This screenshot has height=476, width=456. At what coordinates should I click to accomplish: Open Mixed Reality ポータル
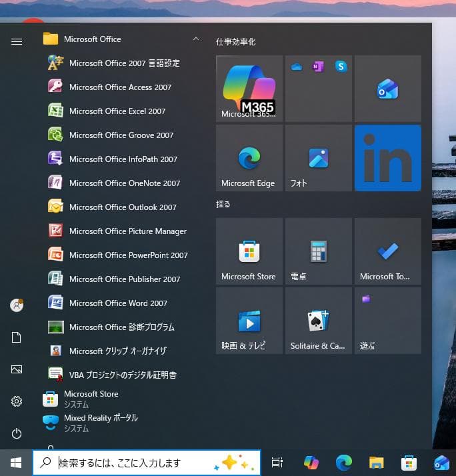121,423
